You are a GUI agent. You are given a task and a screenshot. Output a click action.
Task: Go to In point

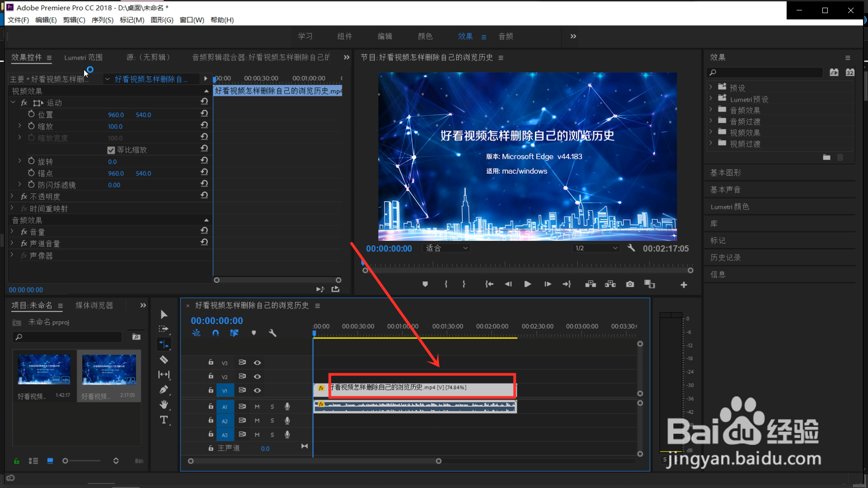click(x=489, y=284)
